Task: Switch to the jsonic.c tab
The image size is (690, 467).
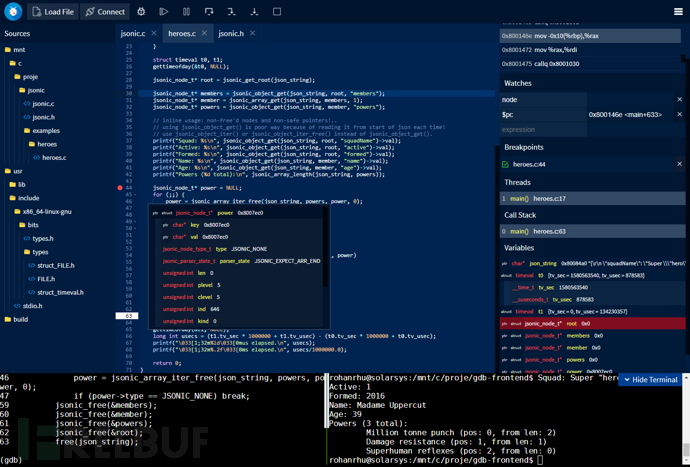Action: 132,34
